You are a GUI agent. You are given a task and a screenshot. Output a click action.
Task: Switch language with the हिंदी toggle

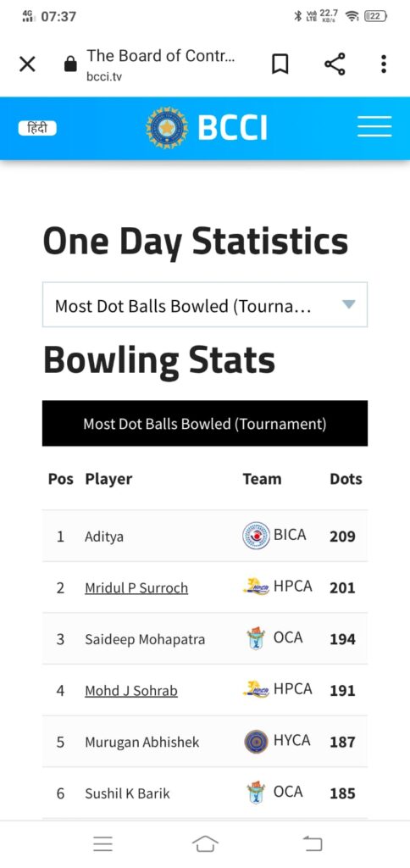point(37,129)
